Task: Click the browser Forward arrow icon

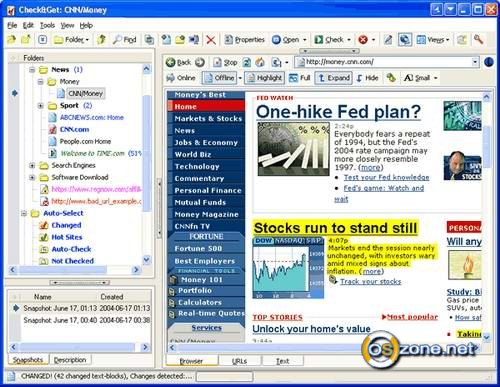Action: tap(200, 62)
